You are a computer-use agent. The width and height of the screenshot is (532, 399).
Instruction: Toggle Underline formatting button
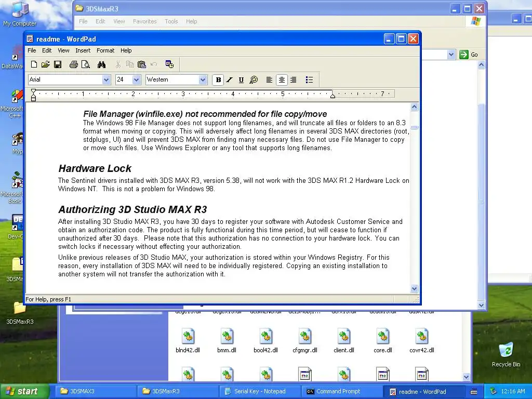coord(241,79)
